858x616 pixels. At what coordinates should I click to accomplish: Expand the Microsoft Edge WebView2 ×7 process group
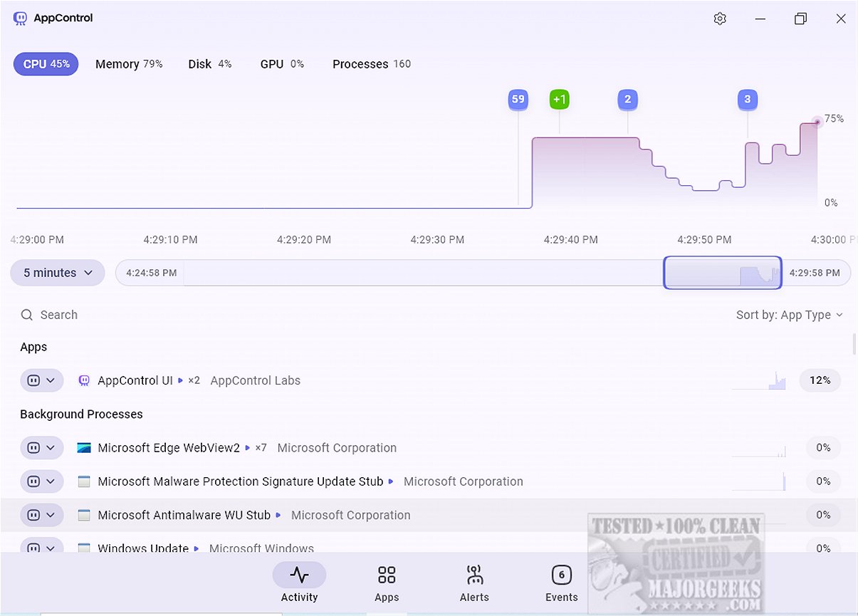248,448
